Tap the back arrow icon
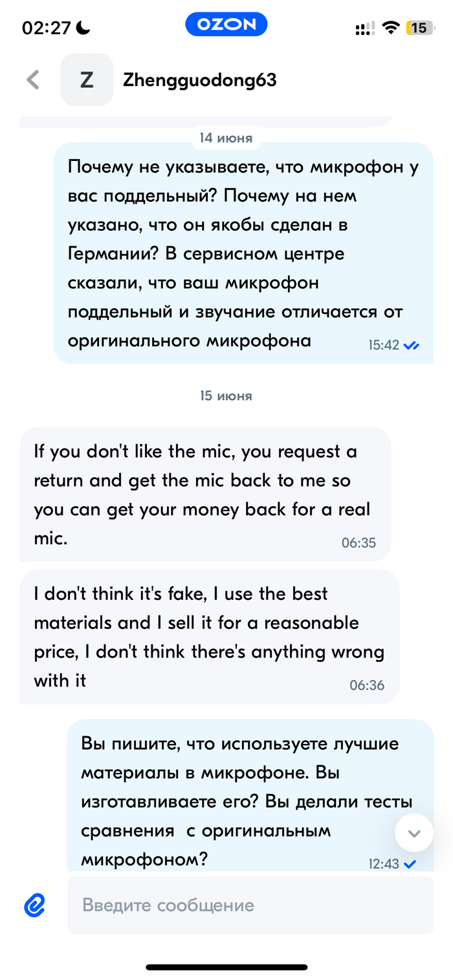This screenshot has width=453, height=980. [33, 80]
